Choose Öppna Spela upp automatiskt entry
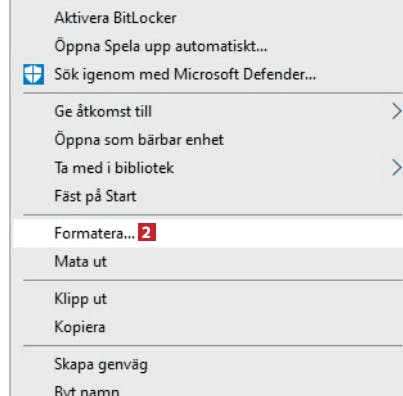 (x=161, y=46)
